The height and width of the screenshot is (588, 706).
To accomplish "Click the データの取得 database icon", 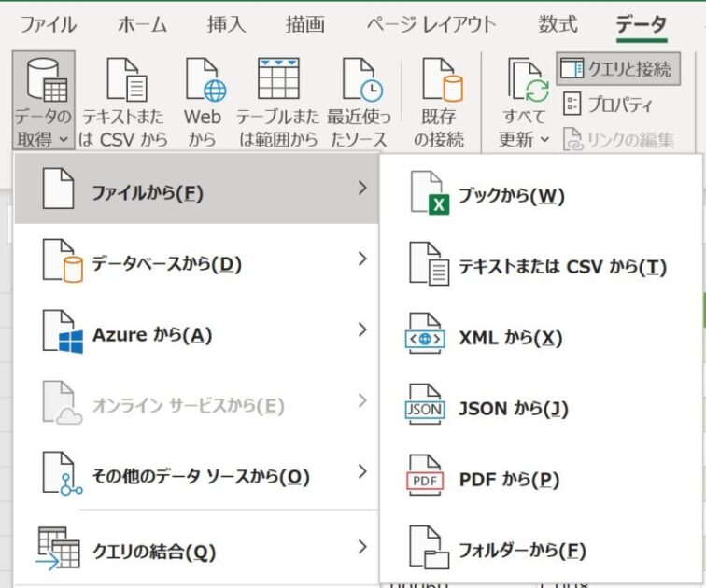I will (x=47, y=80).
